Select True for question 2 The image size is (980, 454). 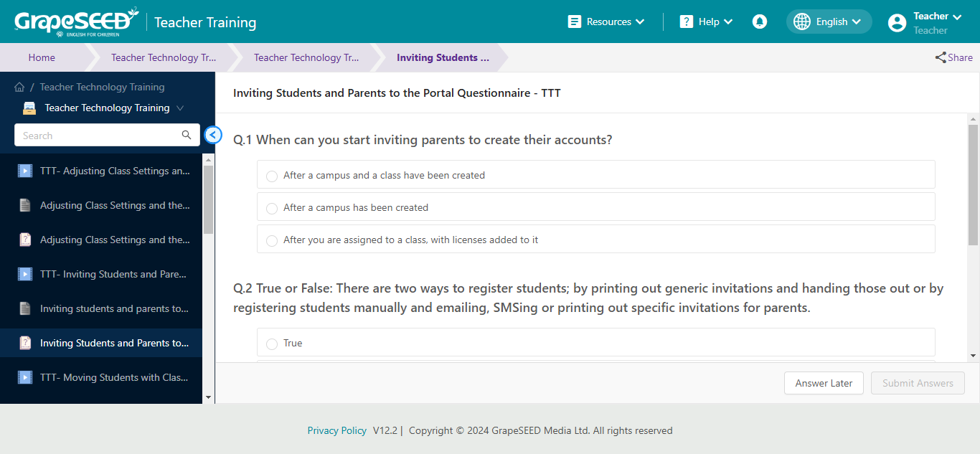coord(595,342)
